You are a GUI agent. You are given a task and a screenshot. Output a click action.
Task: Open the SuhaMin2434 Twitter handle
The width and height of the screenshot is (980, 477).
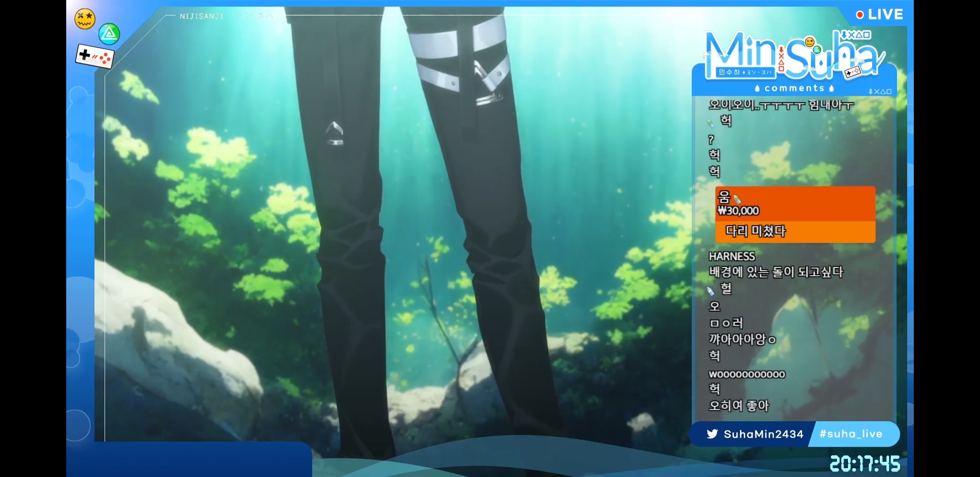click(x=763, y=434)
